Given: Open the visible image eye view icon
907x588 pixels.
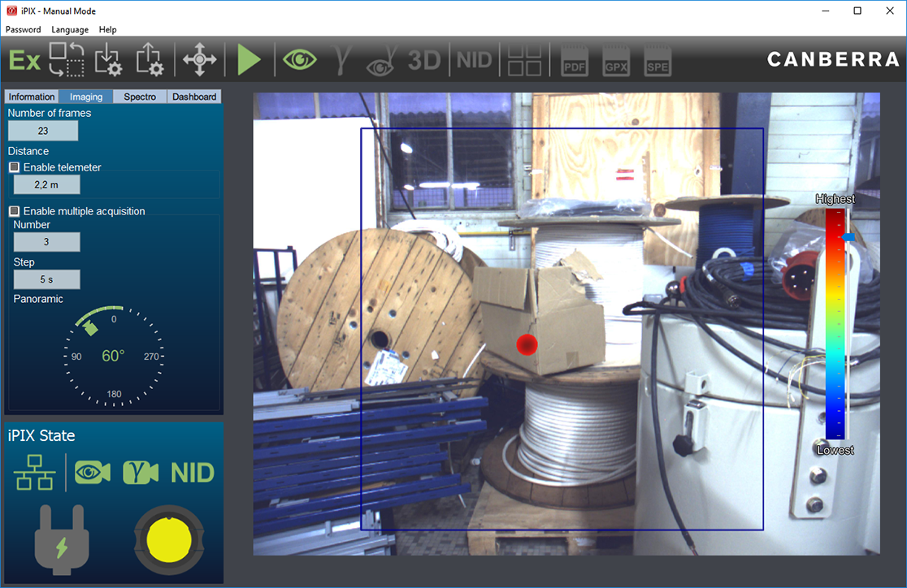Looking at the screenshot, I should click(299, 58).
